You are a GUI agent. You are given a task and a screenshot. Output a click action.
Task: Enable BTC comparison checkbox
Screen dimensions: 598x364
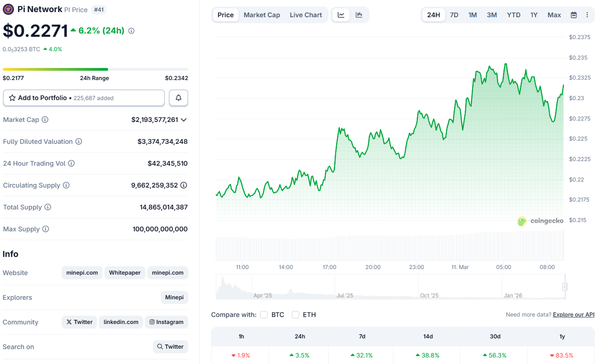(264, 314)
